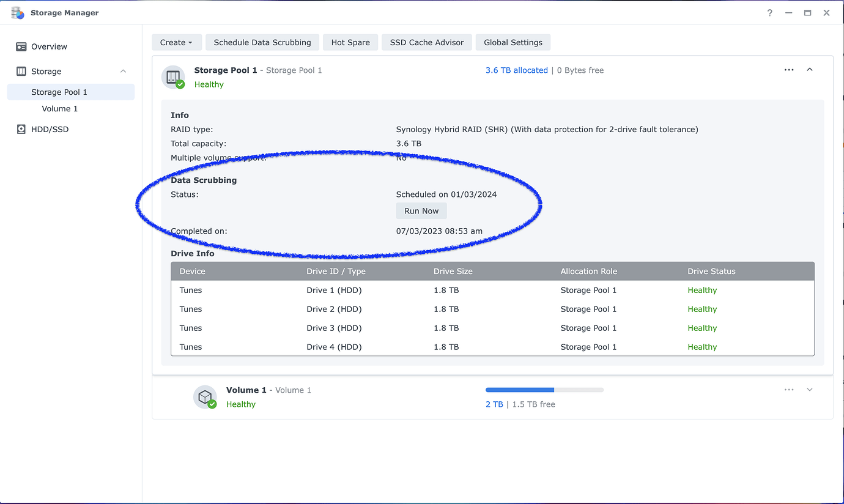Select Volume 1 from the sidebar
The width and height of the screenshot is (844, 504).
[59, 108]
